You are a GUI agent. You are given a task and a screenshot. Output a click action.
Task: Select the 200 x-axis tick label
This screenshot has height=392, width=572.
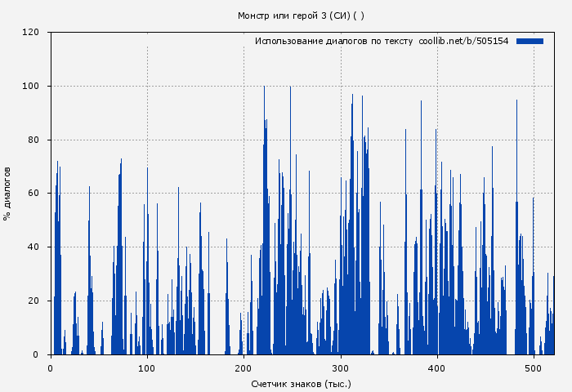(244, 368)
